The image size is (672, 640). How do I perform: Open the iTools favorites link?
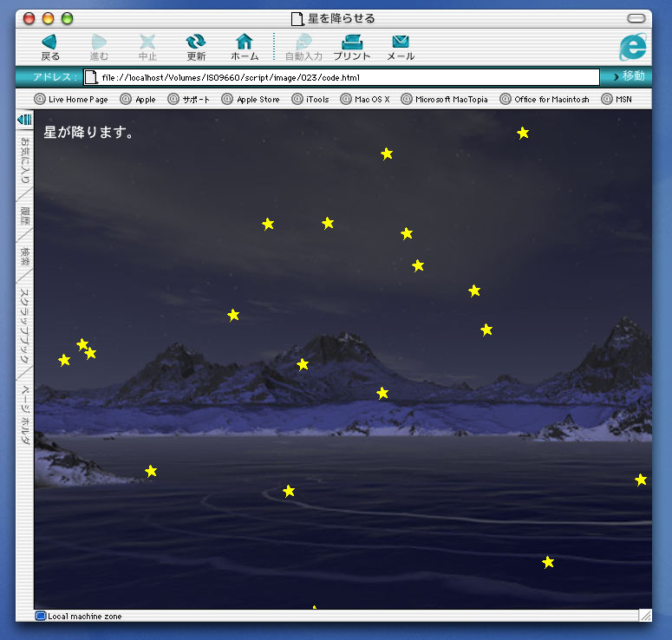[310, 99]
